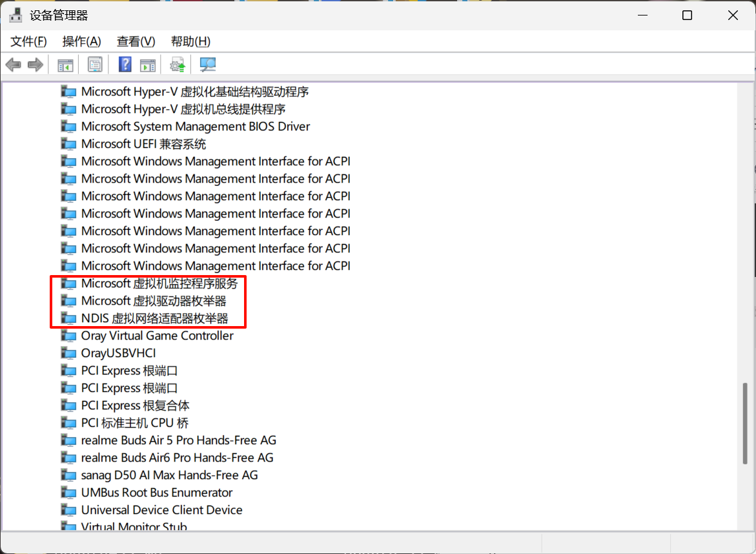
Task: Open the 操作(A) menu
Action: tap(81, 41)
